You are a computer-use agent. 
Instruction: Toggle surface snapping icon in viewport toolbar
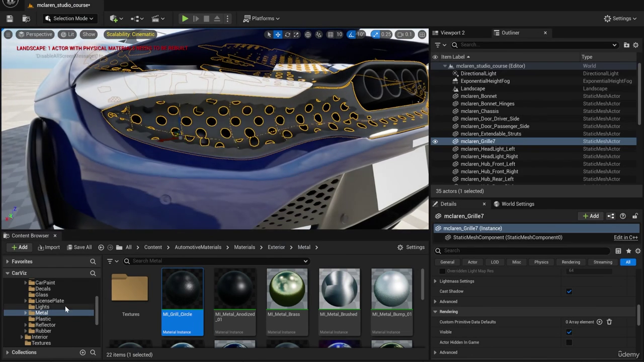point(319,35)
